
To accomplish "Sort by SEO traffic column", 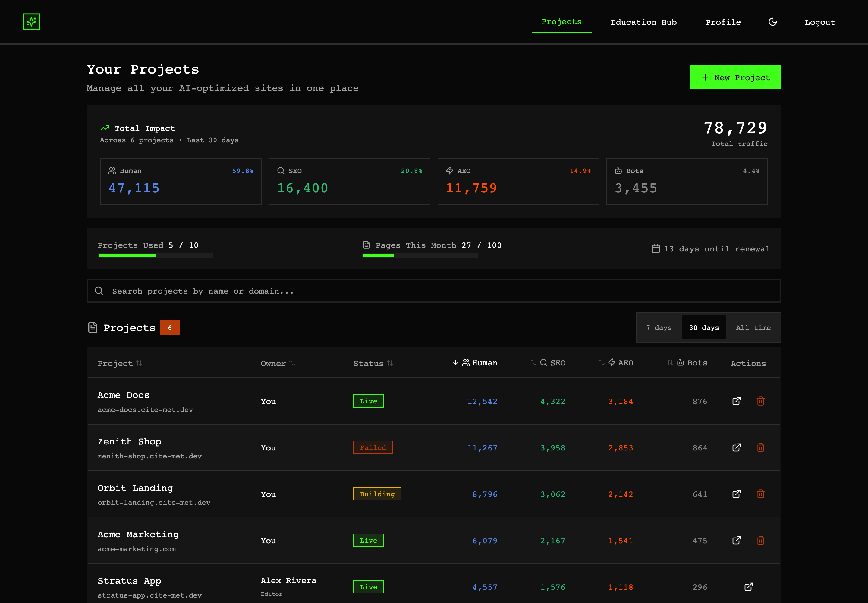I will (x=548, y=363).
